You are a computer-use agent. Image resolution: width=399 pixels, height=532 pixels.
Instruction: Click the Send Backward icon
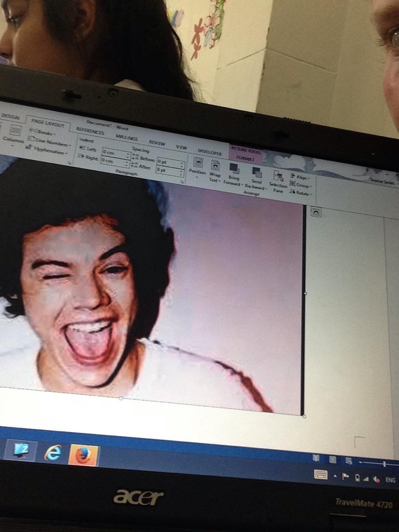coord(257,172)
